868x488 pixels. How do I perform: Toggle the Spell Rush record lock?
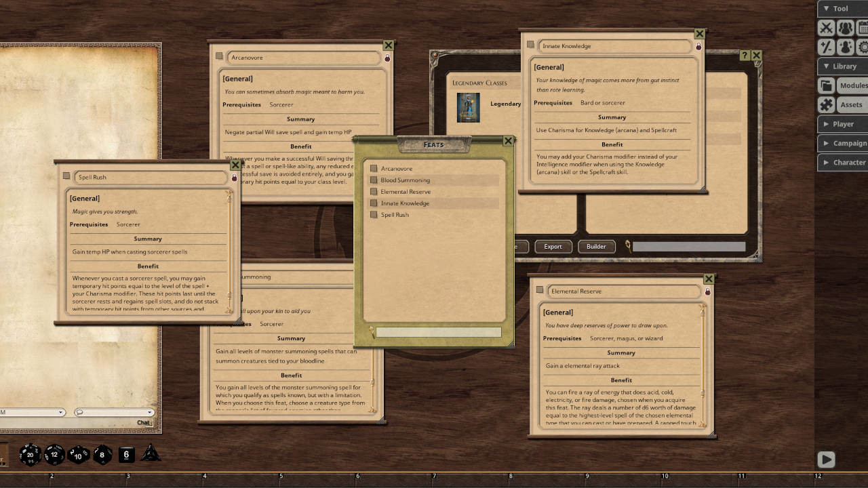click(234, 178)
